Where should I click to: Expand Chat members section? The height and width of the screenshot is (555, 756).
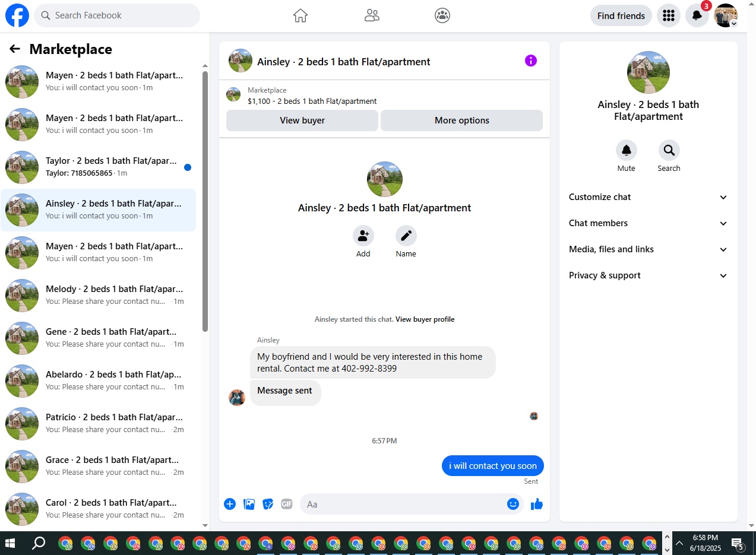tap(649, 223)
